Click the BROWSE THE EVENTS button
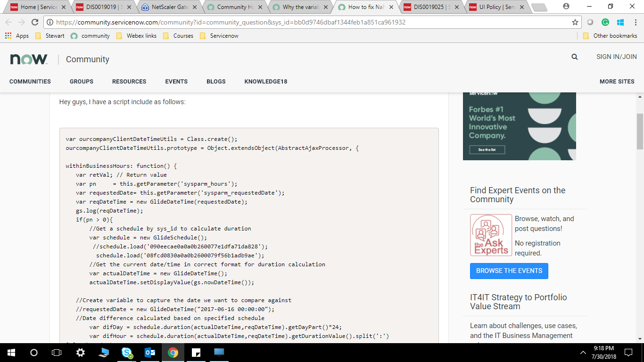Screen dimensions: 644x362 (509, 271)
